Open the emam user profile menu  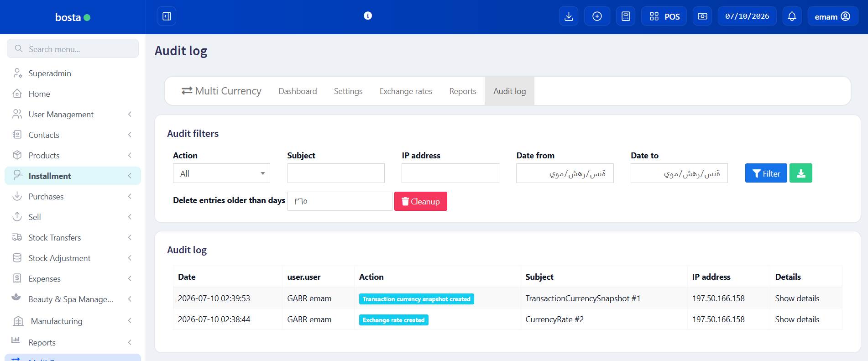tap(833, 16)
